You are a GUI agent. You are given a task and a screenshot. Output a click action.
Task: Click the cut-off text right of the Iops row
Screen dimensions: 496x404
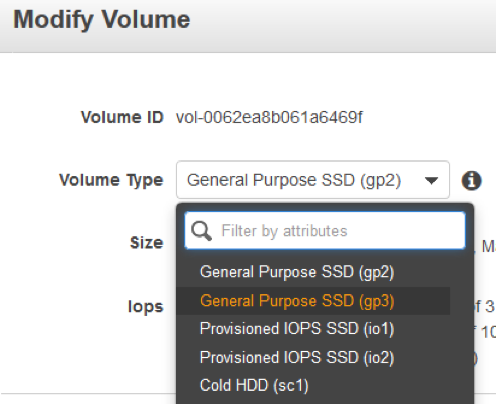[485, 306]
